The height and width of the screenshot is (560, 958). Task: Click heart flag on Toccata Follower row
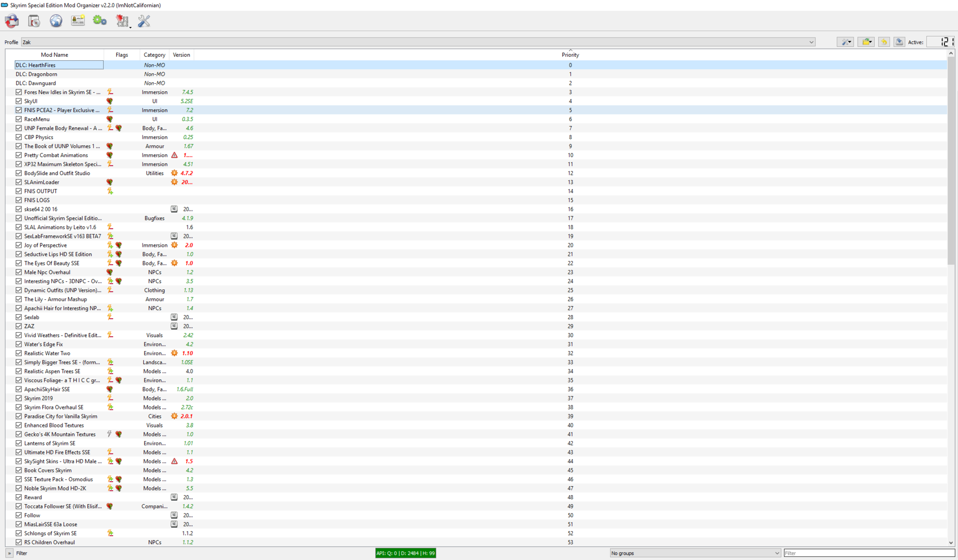(x=110, y=506)
